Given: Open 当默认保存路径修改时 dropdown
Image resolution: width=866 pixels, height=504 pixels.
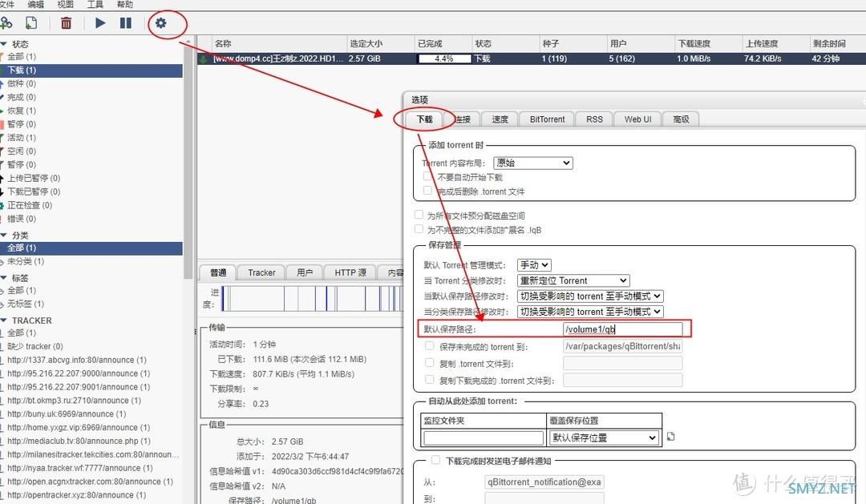Looking at the screenshot, I should tap(590, 296).
